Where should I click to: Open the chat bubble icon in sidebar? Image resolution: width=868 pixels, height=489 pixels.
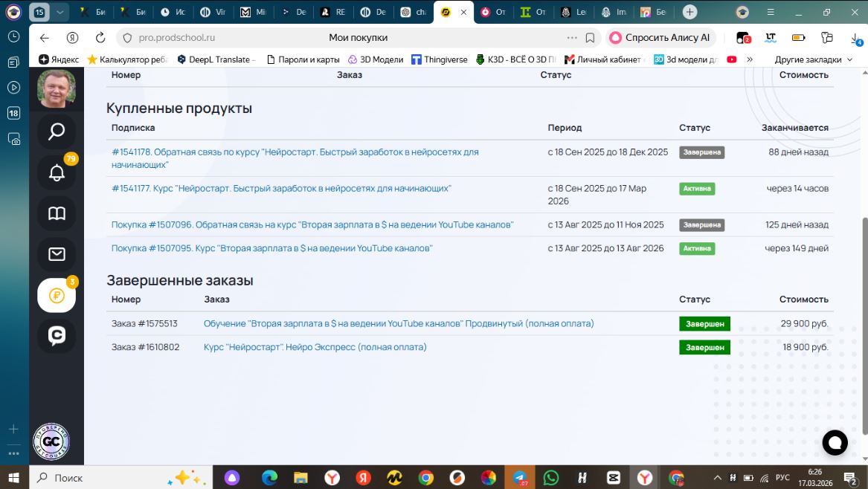[57, 336]
